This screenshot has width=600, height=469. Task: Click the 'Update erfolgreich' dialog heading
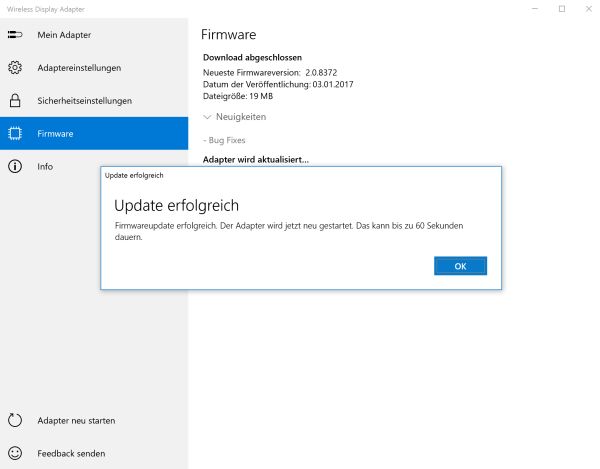coord(176,205)
